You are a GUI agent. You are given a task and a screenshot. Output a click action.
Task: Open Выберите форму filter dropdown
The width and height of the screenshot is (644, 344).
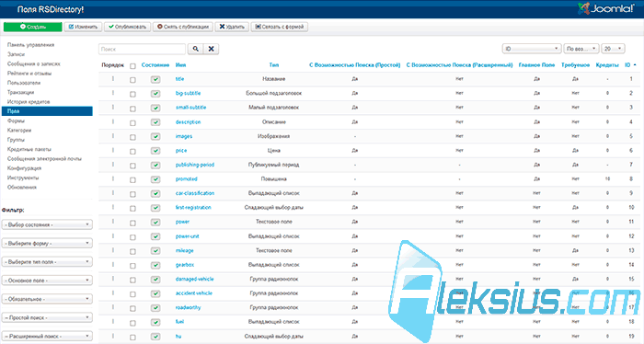click(x=47, y=243)
